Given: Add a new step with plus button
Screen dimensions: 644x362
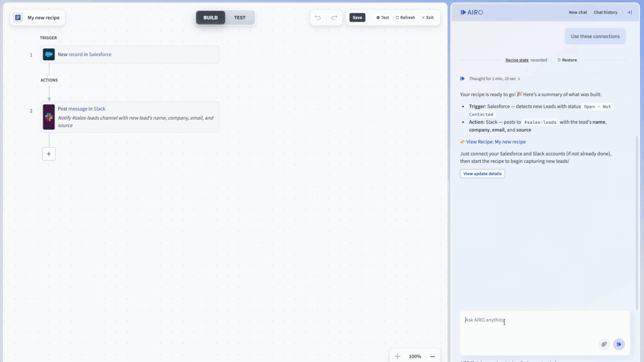Looking at the screenshot, I should (49, 154).
